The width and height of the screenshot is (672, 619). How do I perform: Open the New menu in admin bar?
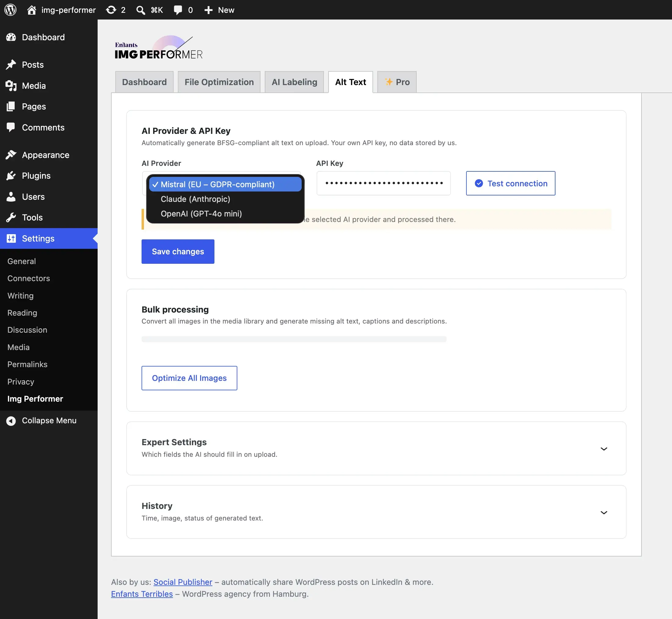pos(219,10)
